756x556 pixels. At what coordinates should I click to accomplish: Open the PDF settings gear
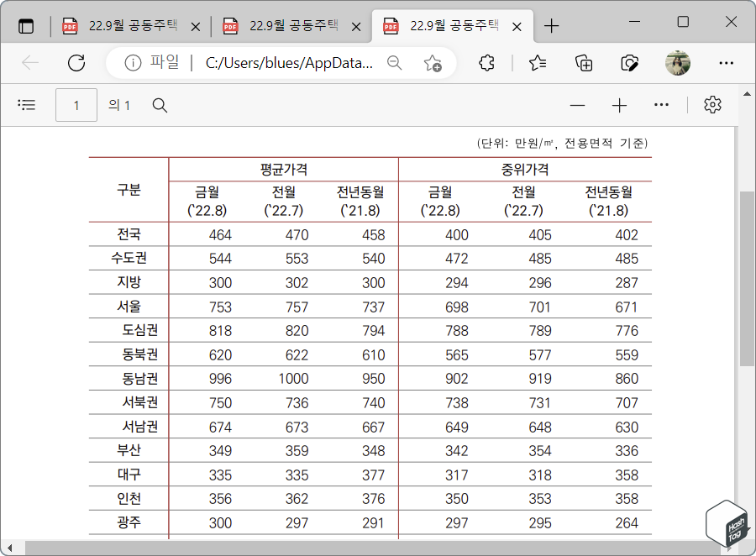coord(712,104)
